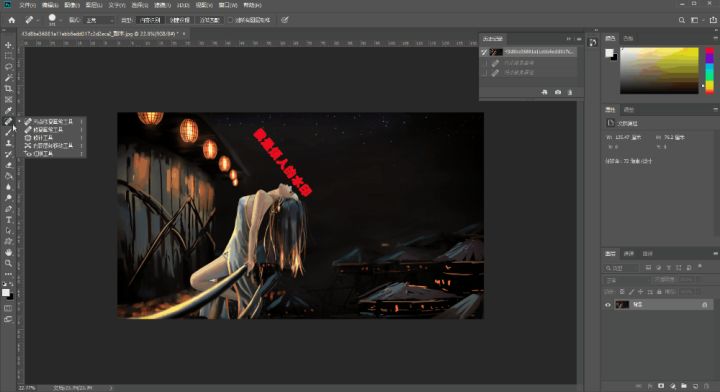Open the Edit Toolbar three-dots icon
The height and width of the screenshot is (392, 720).
pyautogui.click(x=8, y=274)
